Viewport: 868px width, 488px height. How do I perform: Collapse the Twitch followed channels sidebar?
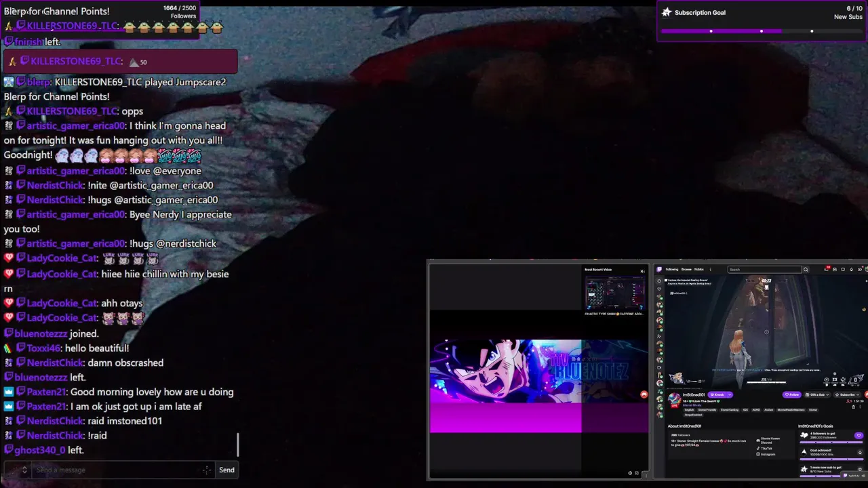(659, 281)
